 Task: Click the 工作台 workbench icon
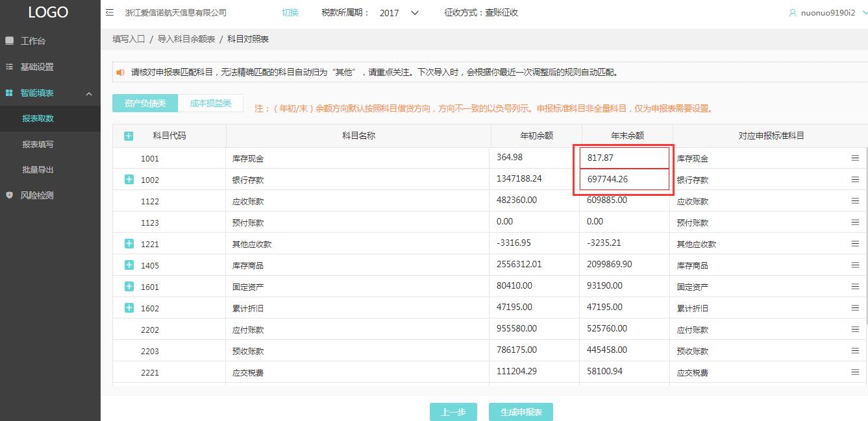pyautogui.click(x=9, y=41)
